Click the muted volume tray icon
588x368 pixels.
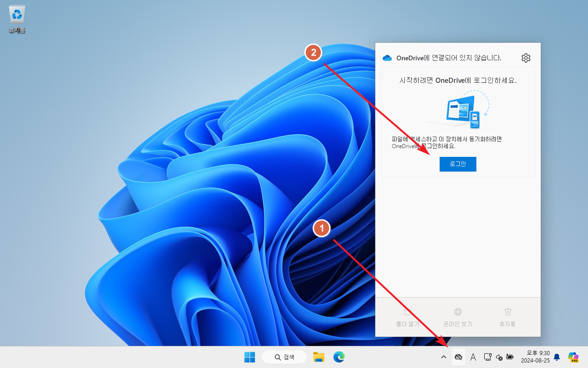coord(499,357)
